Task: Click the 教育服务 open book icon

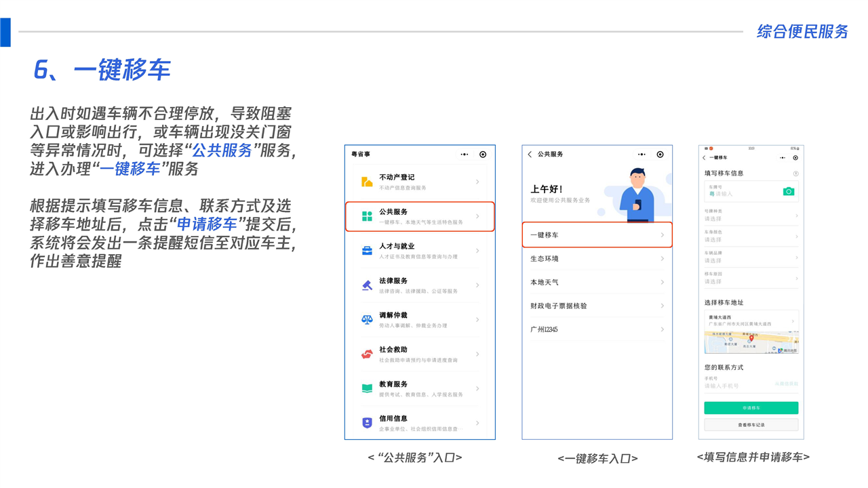Action: pos(367,388)
